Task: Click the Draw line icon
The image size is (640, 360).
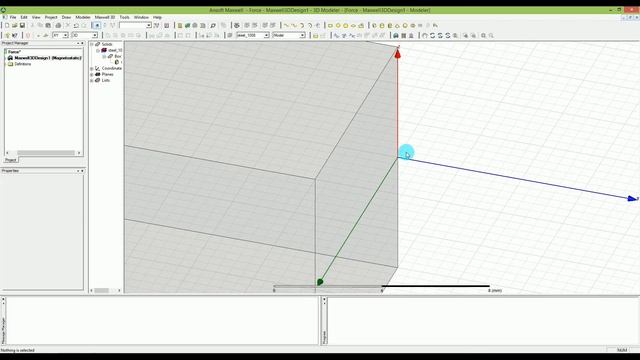Action: tap(286, 25)
